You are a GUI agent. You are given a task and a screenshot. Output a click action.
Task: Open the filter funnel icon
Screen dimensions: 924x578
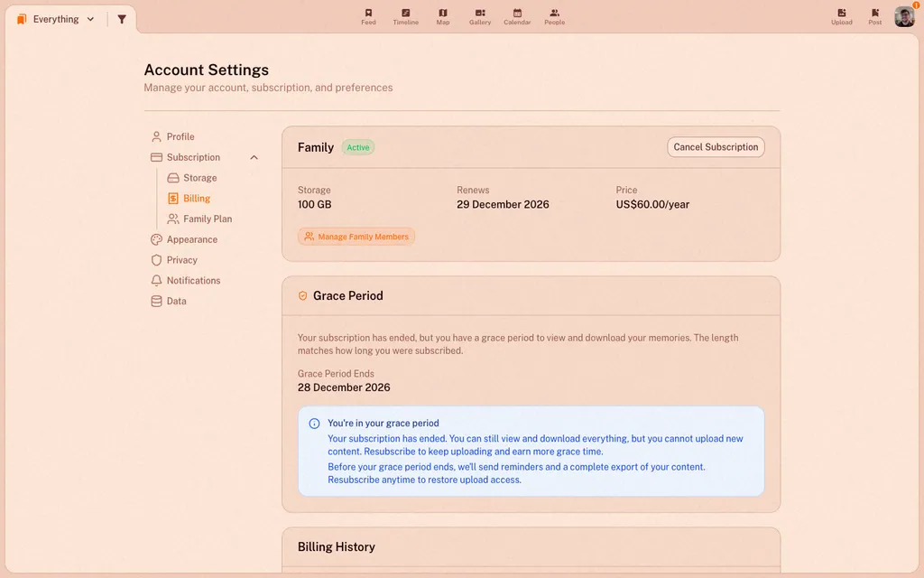click(122, 19)
